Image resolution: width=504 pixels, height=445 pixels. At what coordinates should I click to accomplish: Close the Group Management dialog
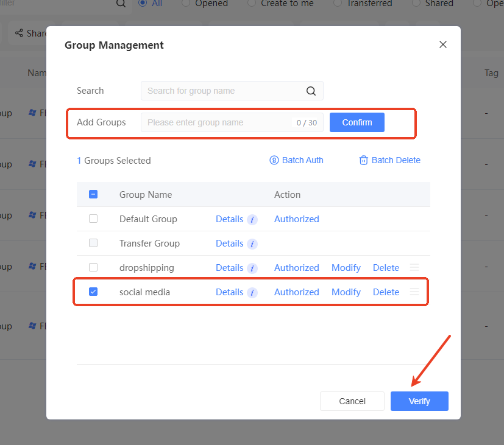(443, 44)
